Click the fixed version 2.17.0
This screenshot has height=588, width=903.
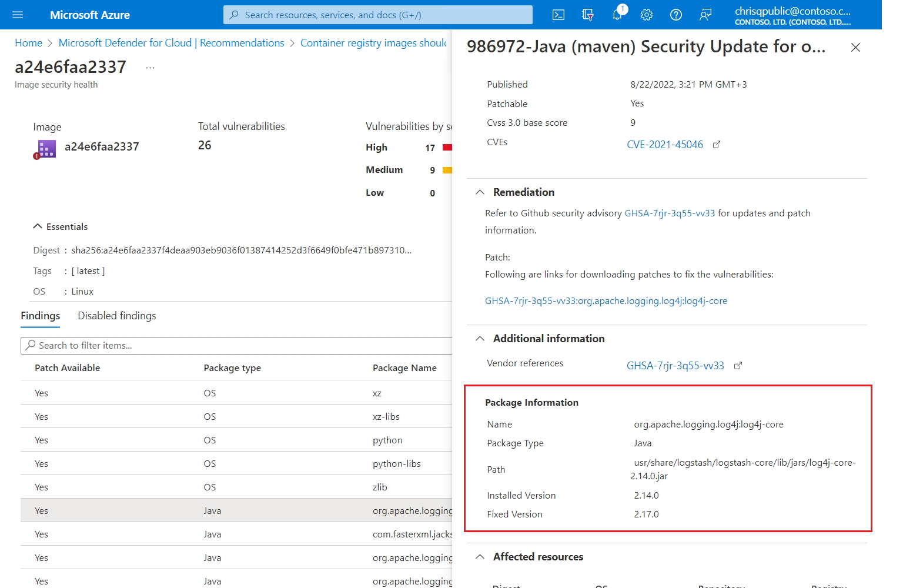tap(646, 514)
